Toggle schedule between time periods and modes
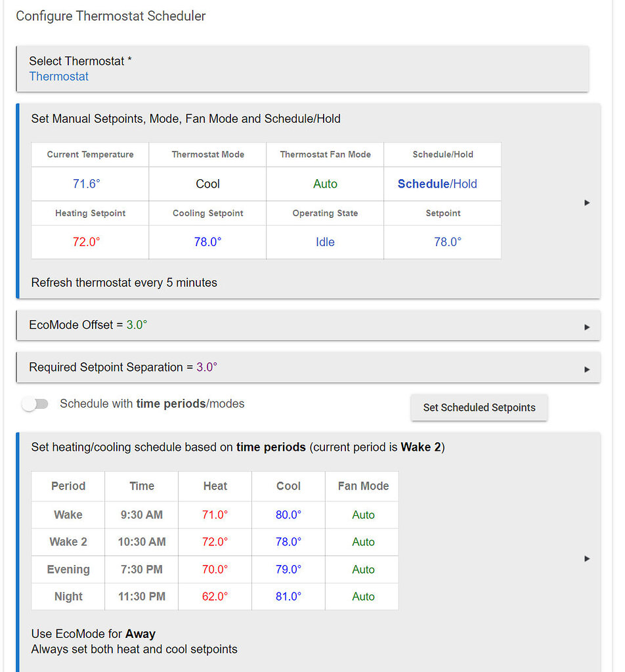 coord(35,404)
